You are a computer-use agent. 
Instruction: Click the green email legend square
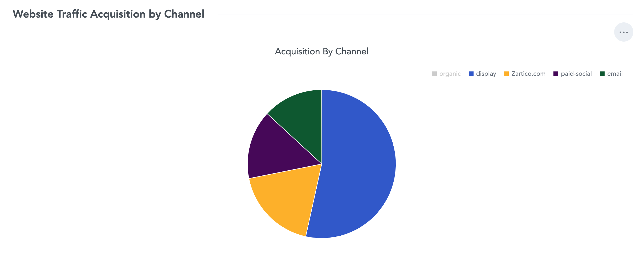point(602,74)
